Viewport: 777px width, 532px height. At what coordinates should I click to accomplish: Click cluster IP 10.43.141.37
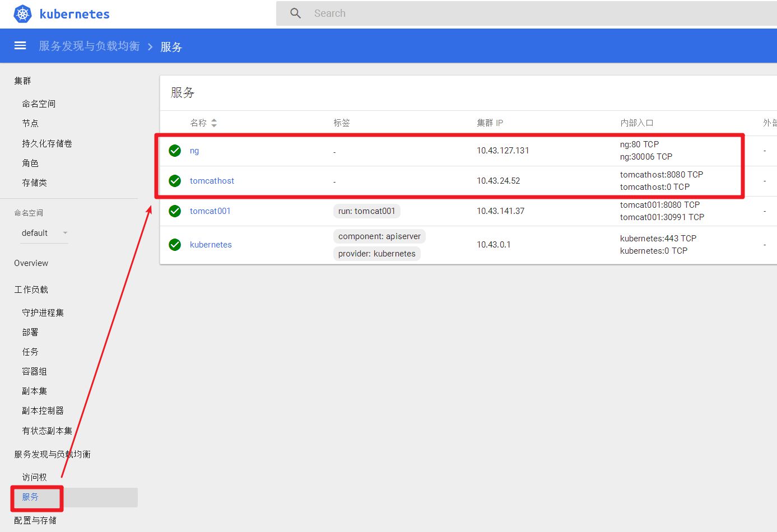tap(501, 211)
